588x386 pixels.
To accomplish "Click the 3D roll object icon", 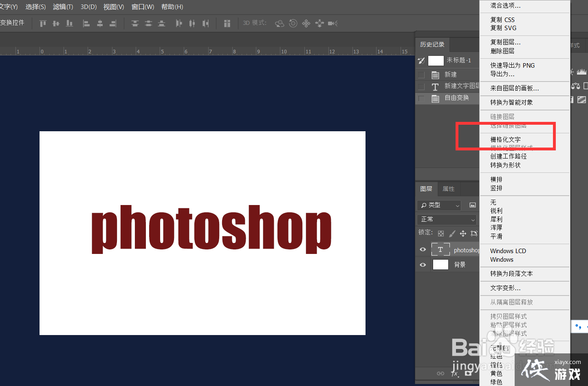I will (293, 23).
